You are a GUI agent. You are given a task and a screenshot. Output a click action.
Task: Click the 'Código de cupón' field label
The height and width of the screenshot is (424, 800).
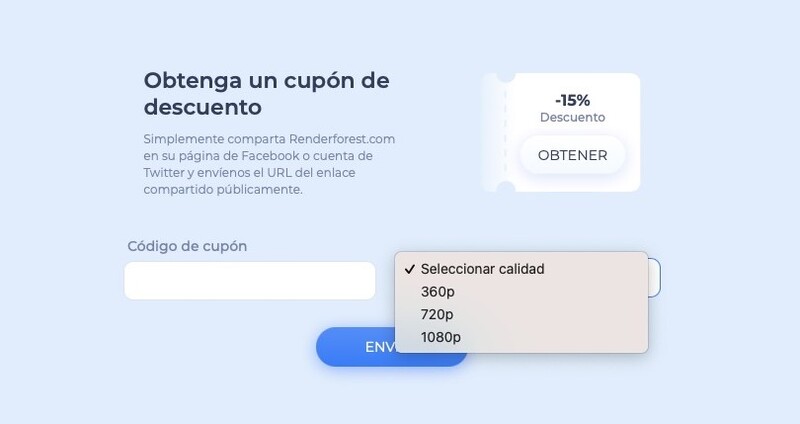click(187, 246)
